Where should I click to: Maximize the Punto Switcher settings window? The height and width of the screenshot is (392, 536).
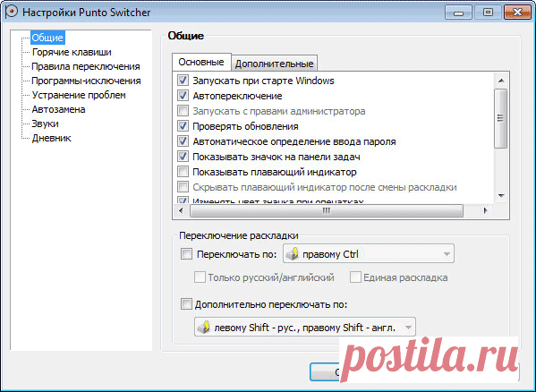(x=488, y=13)
